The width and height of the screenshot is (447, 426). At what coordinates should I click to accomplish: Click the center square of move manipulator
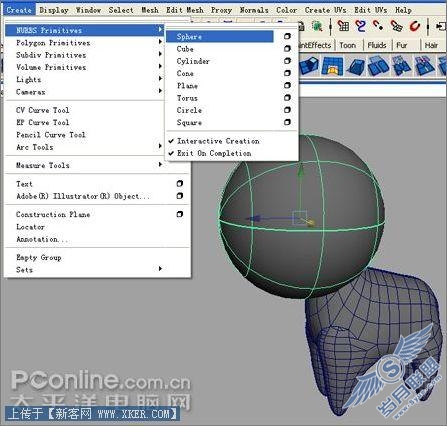[299, 217]
